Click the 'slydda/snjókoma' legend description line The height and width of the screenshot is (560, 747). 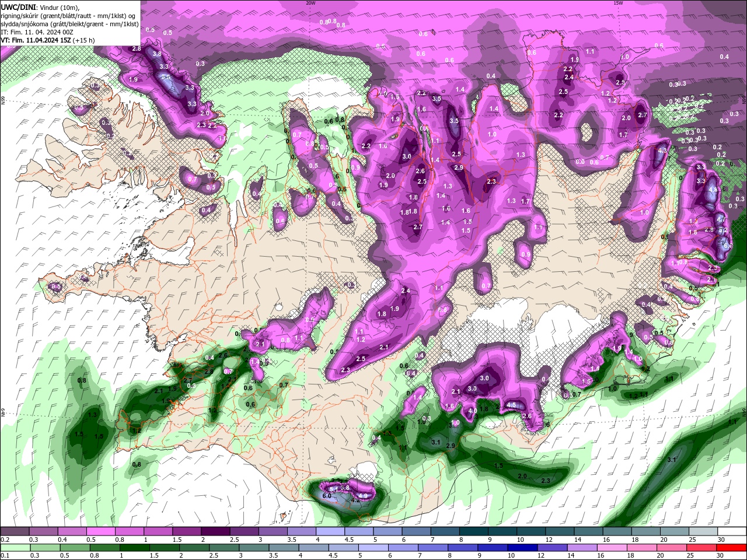click(69, 24)
